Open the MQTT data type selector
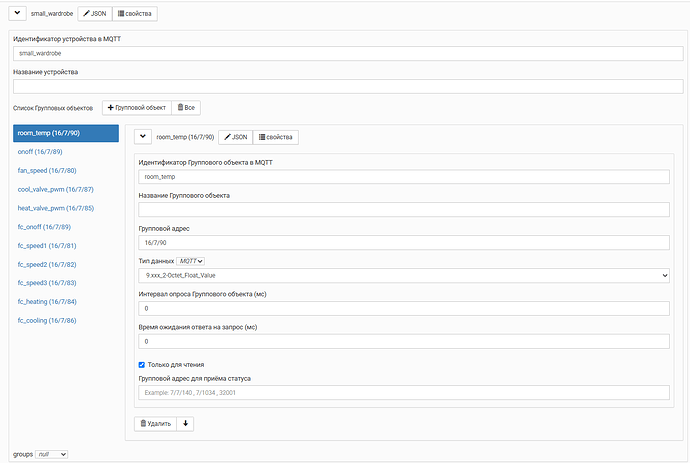690x463 pixels. coord(190,261)
